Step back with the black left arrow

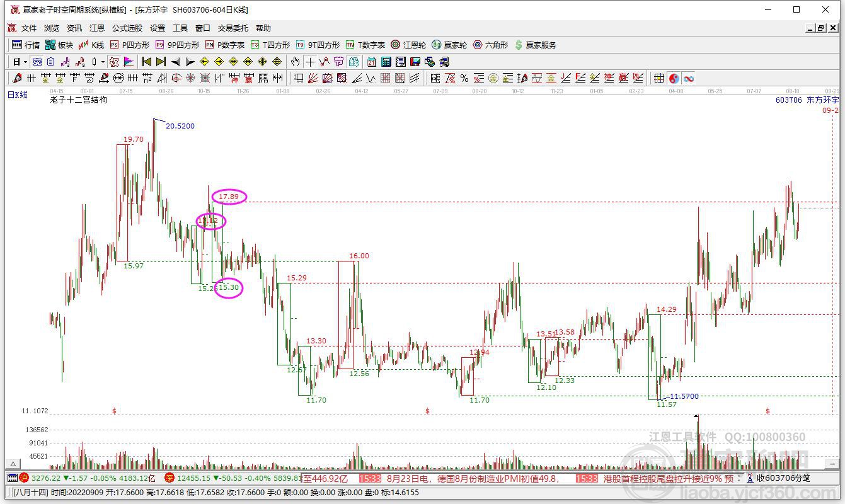175,62
